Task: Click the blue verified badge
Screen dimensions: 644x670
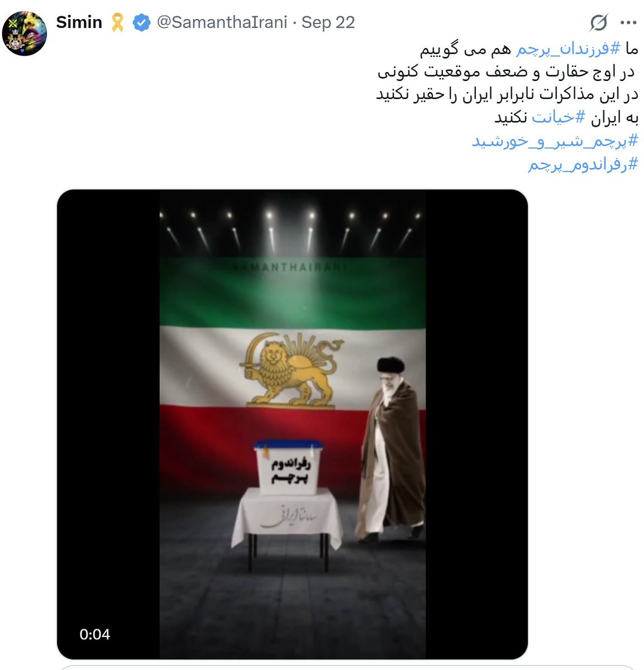Action: [142, 22]
